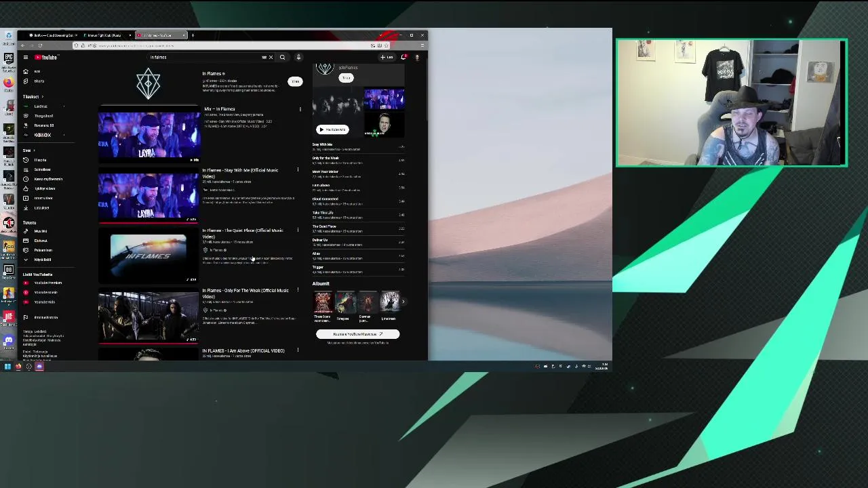
Task: Open the In Flames channel logo thumbnail
Action: point(149,84)
